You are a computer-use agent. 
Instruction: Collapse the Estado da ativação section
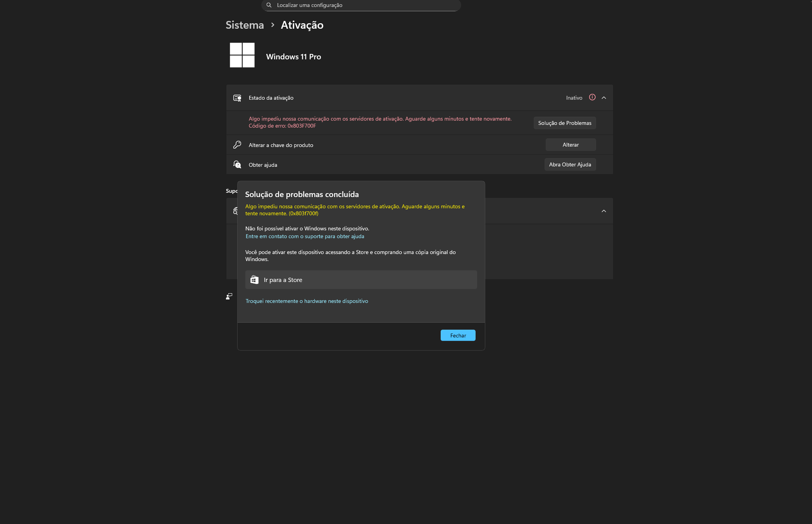603,97
